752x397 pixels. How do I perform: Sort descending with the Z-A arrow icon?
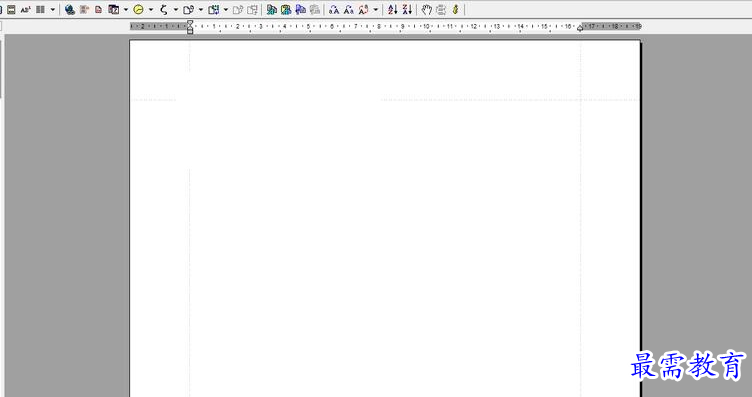[x=408, y=9]
